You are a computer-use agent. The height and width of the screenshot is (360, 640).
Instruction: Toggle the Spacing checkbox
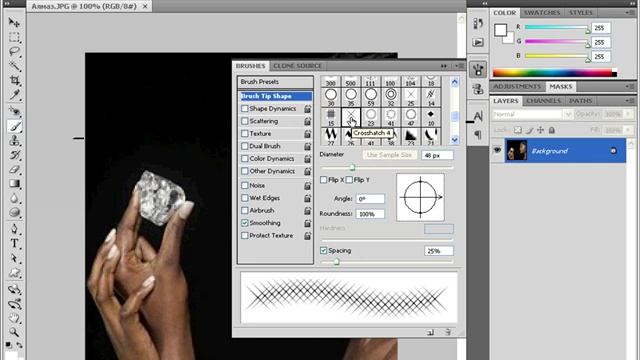coord(323,250)
